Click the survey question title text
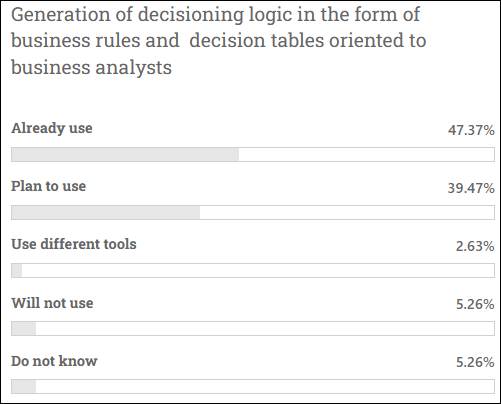The image size is (501, 404). pyautogui.click(x=219, y=42)
